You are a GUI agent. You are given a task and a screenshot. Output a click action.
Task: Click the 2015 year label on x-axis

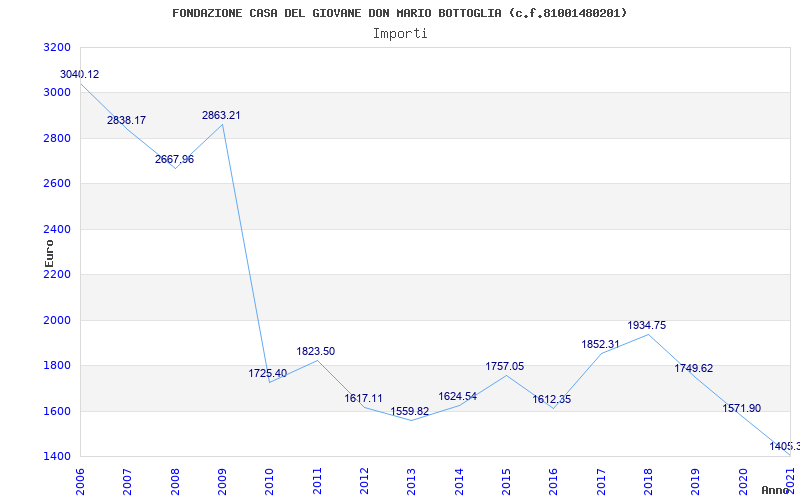(506, 482)
